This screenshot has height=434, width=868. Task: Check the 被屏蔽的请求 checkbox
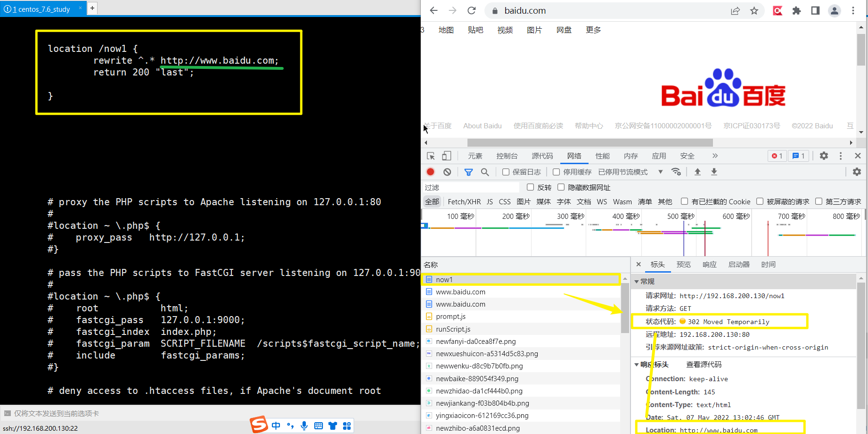pyautogui.click(x=760, y=201)
